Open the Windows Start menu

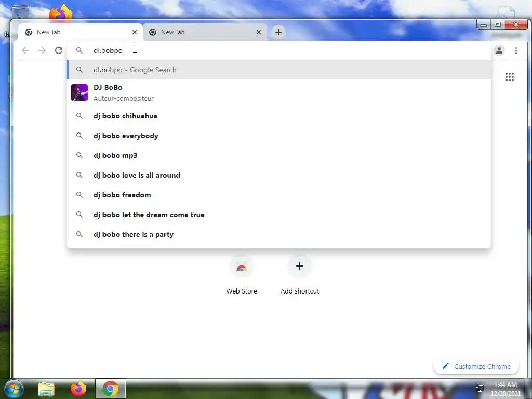[x=14, y=389]
